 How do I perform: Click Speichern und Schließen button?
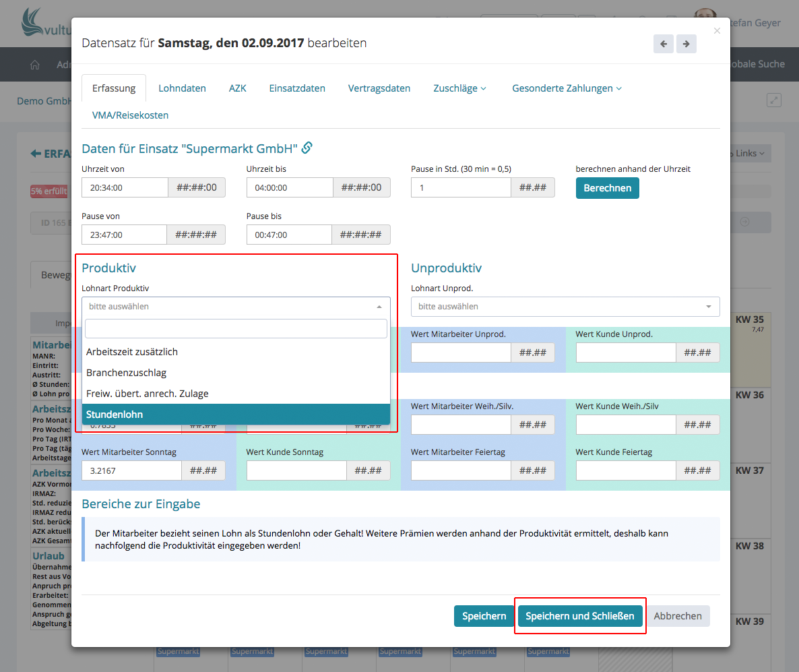click(579, 616)
